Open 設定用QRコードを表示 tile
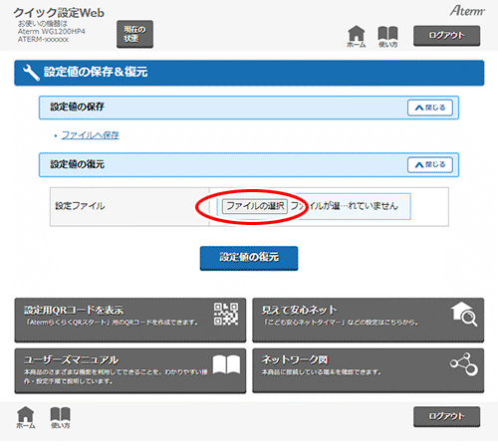The image size is (498, 448). pyautogui.click(x=130, y=320)
